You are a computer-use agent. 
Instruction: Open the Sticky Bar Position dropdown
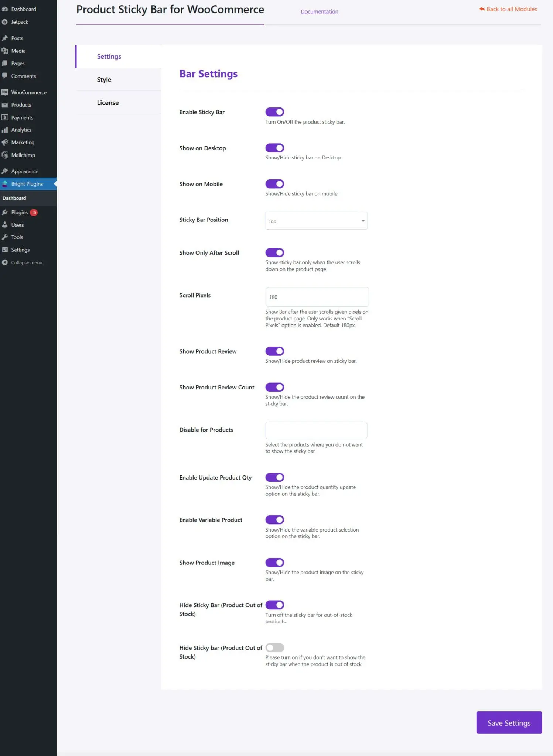click(x=316, y=221)
